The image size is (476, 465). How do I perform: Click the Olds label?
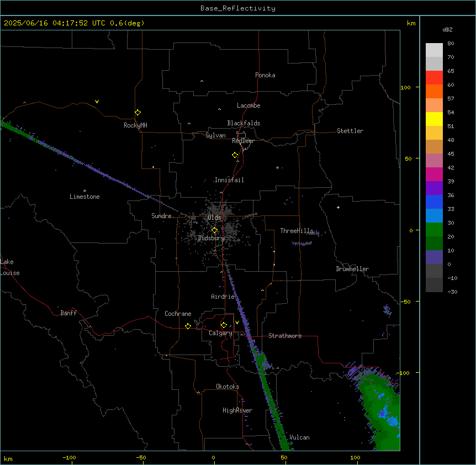[214, 218]
